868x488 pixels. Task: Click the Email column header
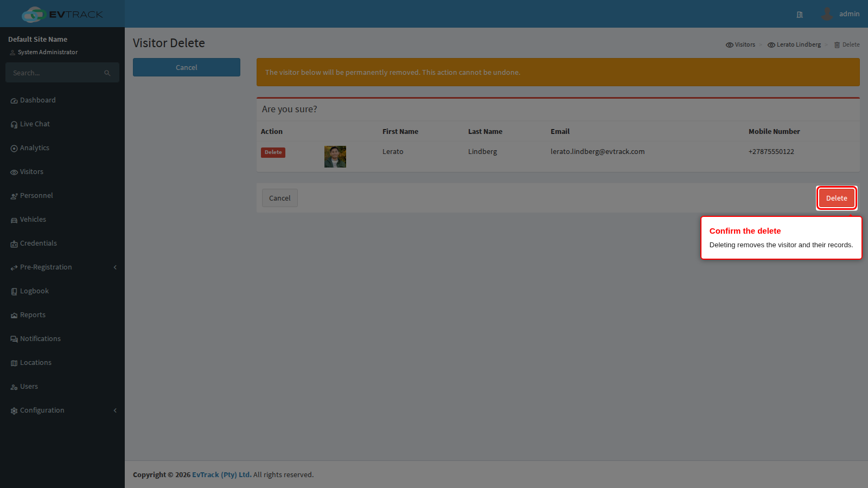(560, 131)
